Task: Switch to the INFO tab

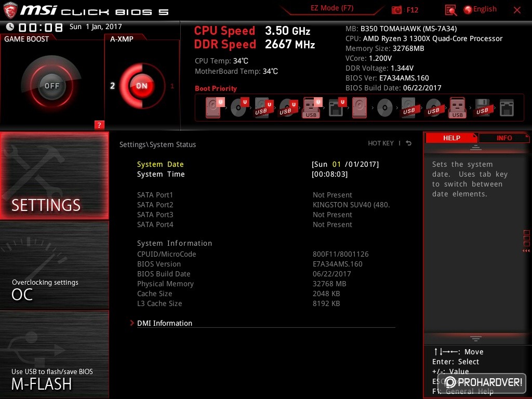Action: pos(504,138)
